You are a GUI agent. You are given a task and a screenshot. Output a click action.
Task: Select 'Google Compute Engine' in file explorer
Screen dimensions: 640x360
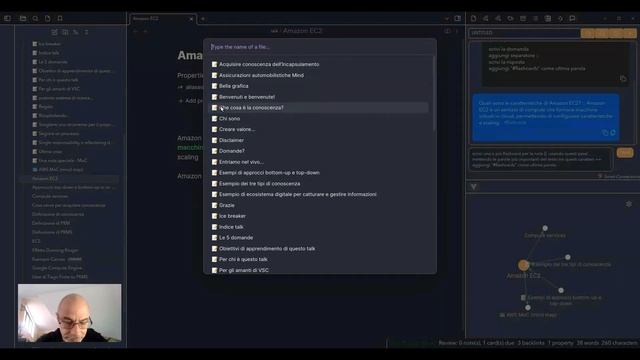pos(57,268)
